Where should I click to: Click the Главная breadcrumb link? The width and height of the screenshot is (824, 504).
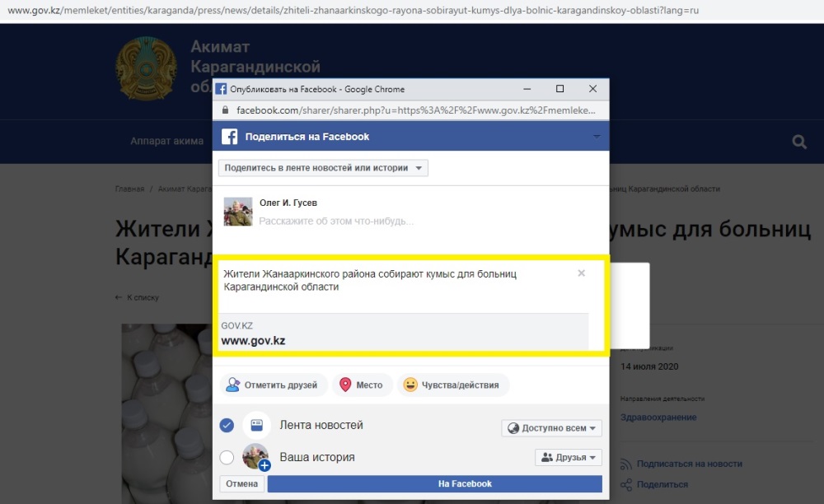point(129,189)
